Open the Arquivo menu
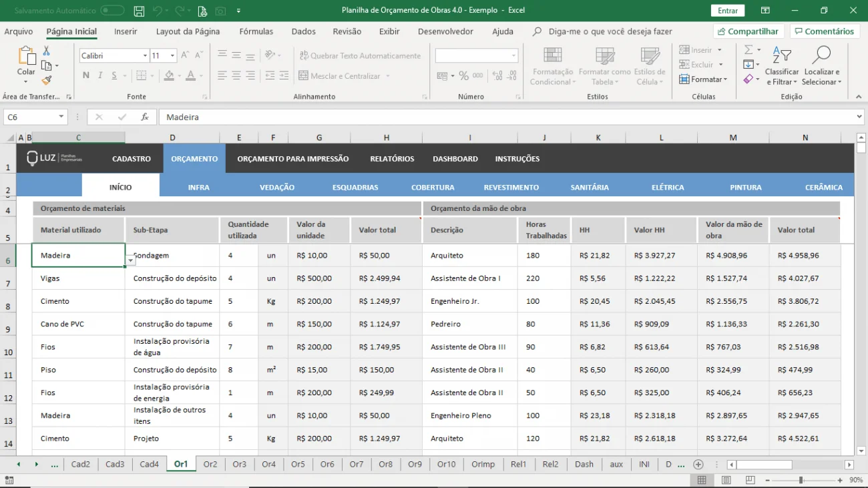Screen dimensions: 868x488 (19, 31)
